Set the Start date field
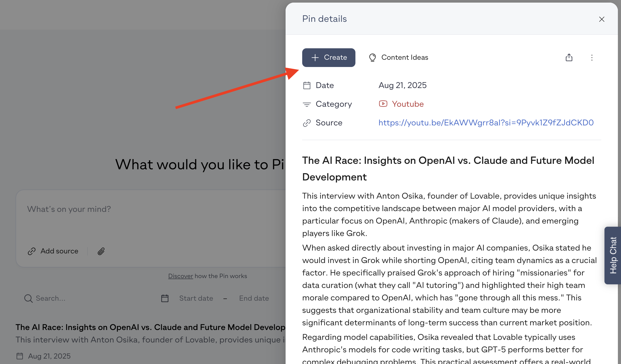This screenshot has height=364, width=621. [x=196, y=298]
